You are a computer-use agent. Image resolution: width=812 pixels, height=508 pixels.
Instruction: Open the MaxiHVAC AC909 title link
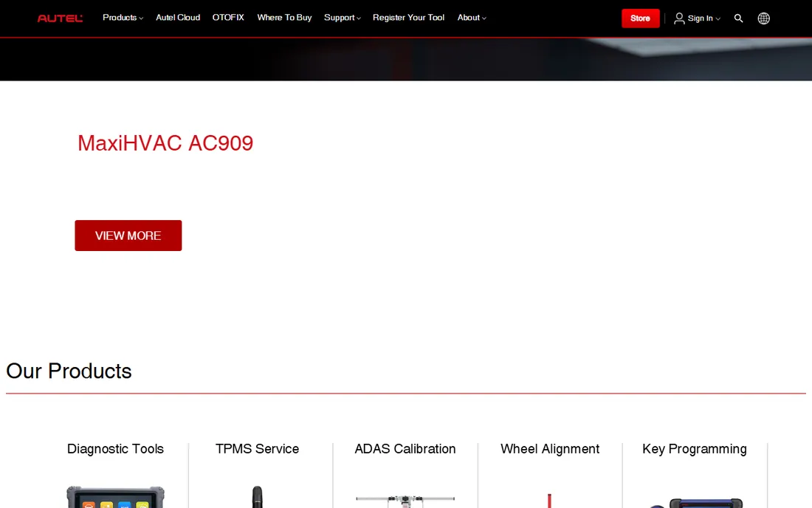(x=165, y=143)
